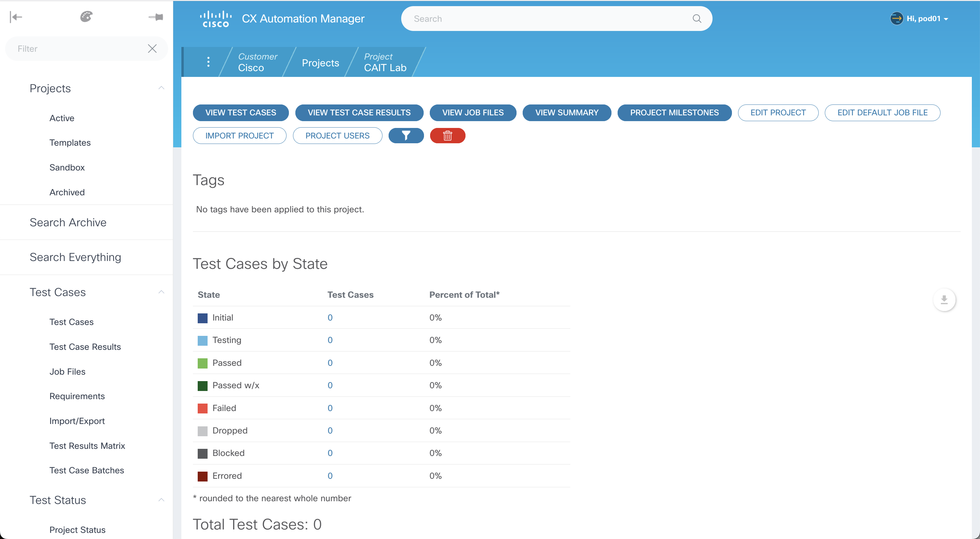The height and width of the screenshot is (539, 980).
Task: Focus the top Search input field
Action: [548, 19]
